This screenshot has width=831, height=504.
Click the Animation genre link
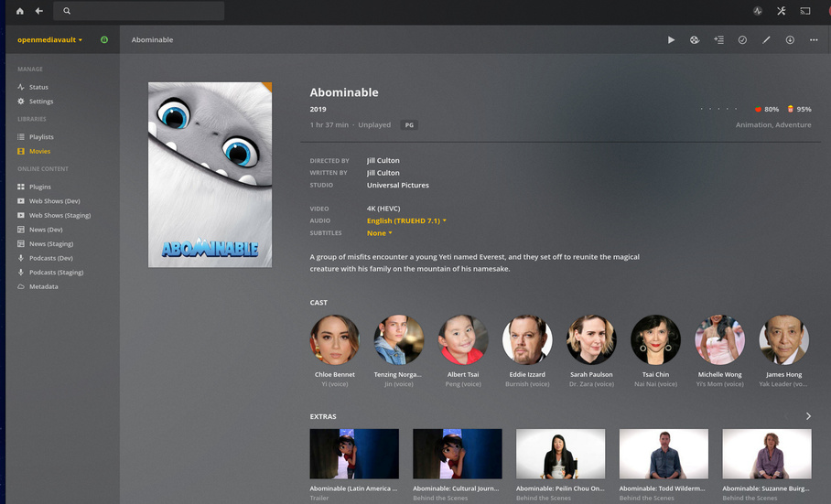point(753,125)
